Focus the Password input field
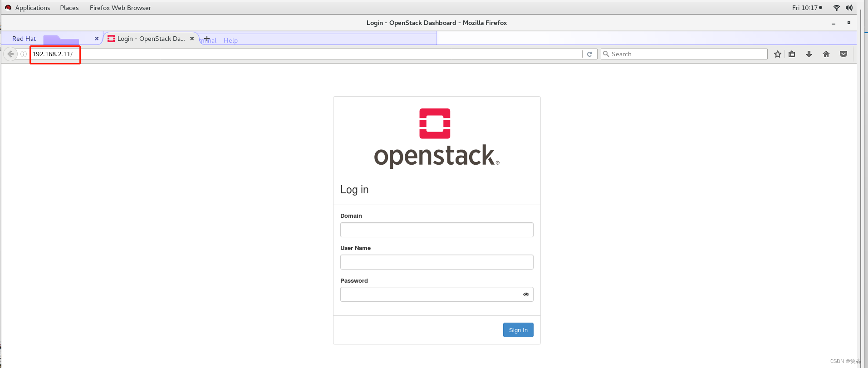The height and width of the screenshot is (368, 868). (436, 294)
